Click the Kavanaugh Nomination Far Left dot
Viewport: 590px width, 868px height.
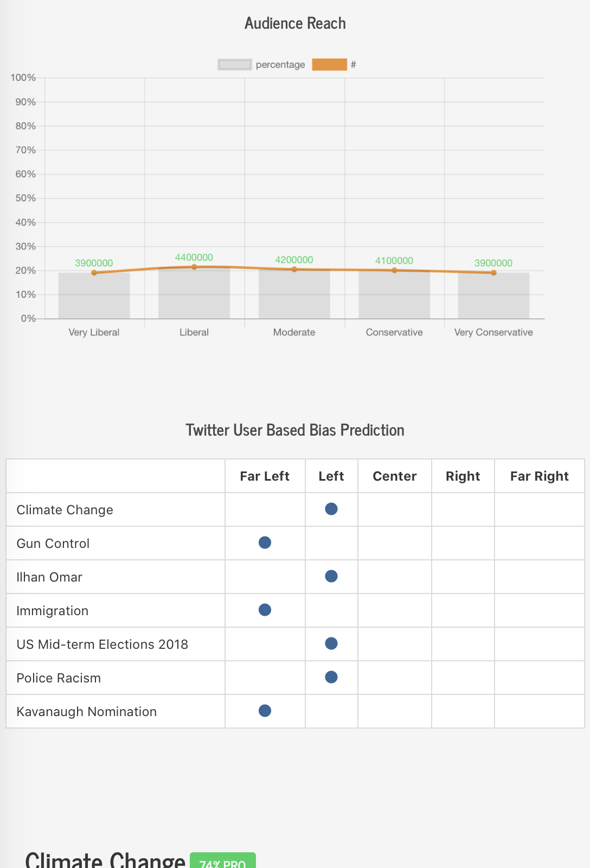pyautogui.click(x=265, y=711)
